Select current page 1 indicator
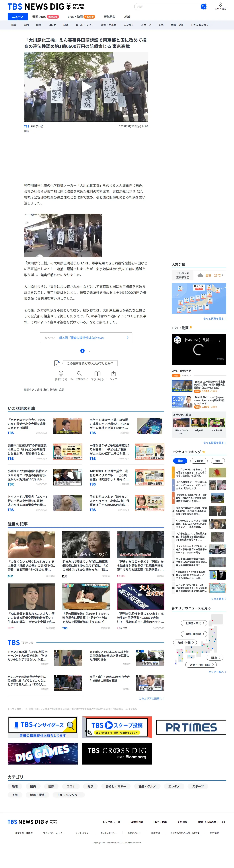Image resolution: width=234 pixels, height=868 pixels. 82,351
